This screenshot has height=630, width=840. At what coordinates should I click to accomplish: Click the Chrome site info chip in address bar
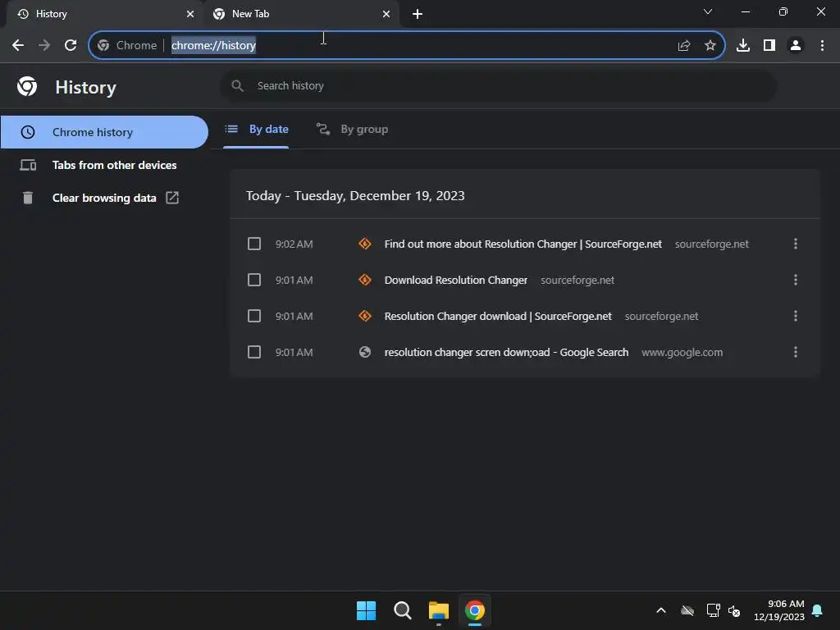(x=127, y=46)
